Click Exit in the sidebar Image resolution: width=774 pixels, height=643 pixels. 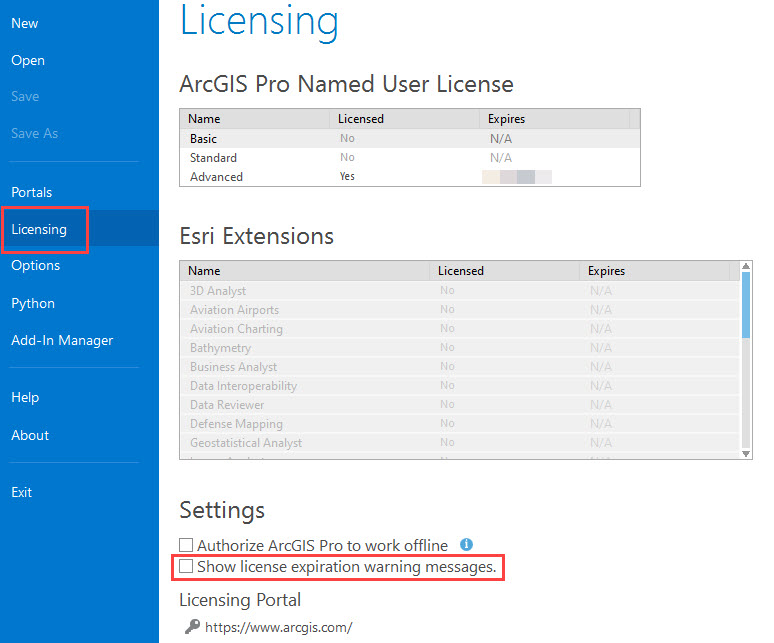[22, 492]
